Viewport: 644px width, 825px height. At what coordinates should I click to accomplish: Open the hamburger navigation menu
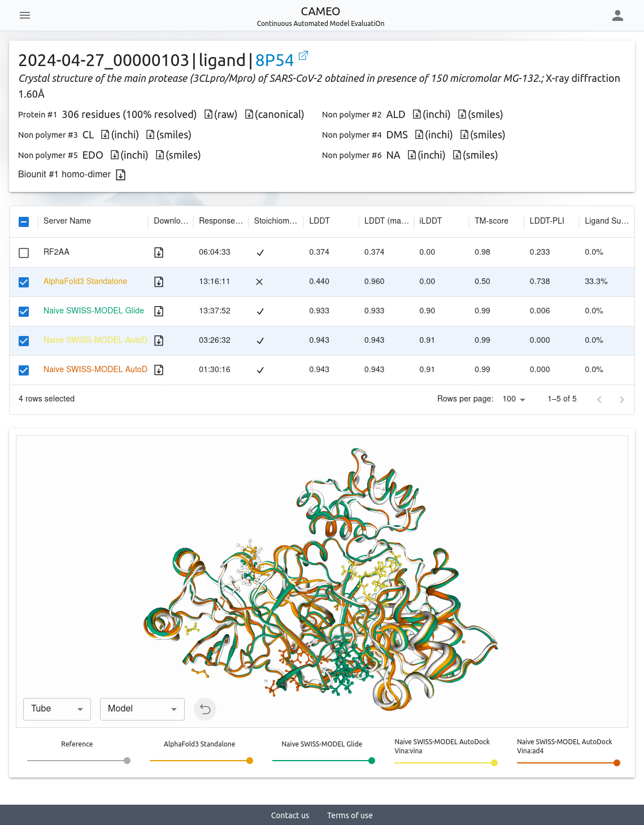click(x=25, y=15)
